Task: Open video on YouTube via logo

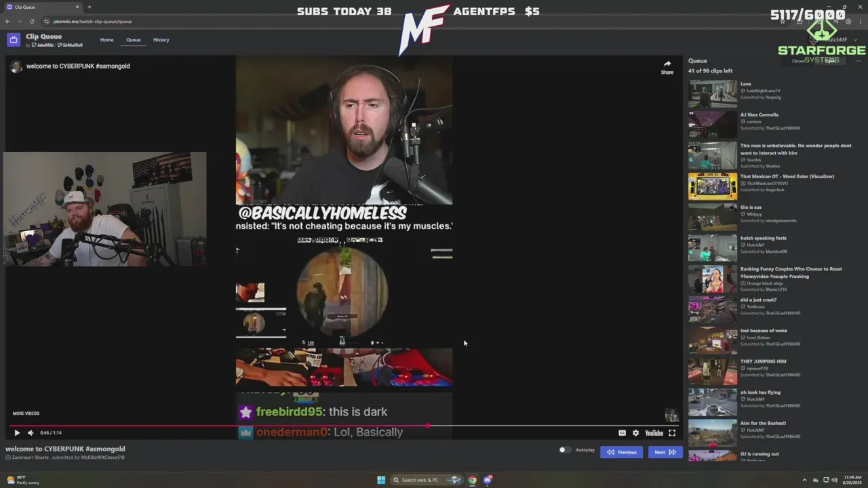Action: pyautogui.click(x=654, y=433)
